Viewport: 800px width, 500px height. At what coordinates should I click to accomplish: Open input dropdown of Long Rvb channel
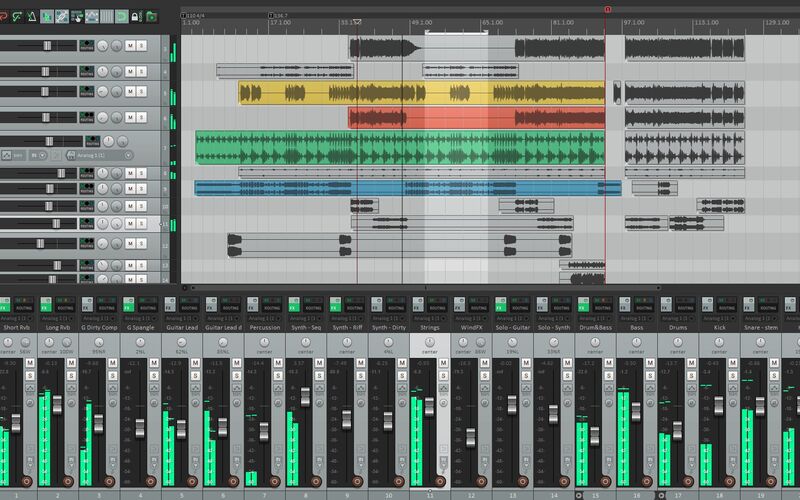click(58, 318)
